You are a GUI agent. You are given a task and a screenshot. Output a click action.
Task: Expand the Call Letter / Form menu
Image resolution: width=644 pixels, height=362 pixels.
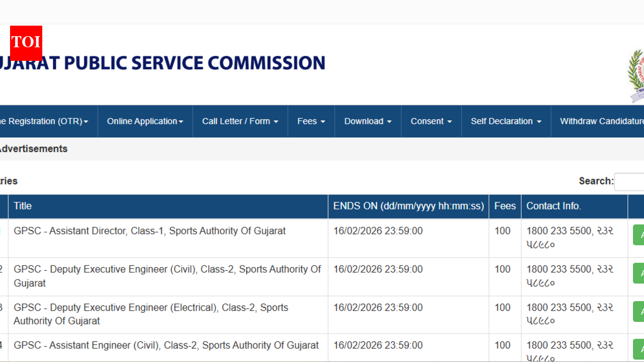(239, 121)
